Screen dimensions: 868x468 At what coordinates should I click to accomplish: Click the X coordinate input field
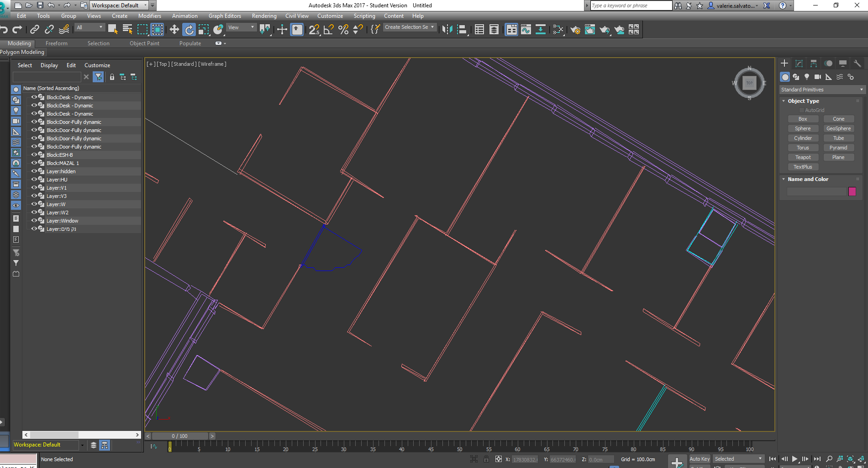pos(525,459)
